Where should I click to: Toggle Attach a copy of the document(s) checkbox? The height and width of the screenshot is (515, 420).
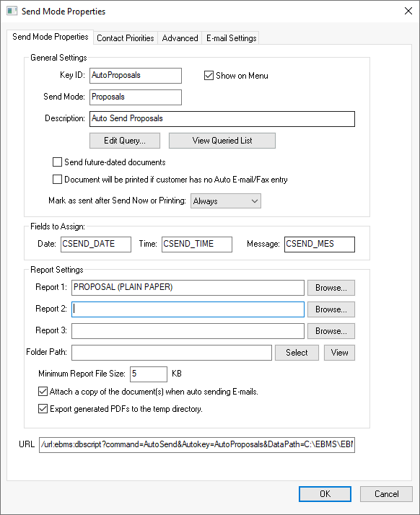[43, 392]
